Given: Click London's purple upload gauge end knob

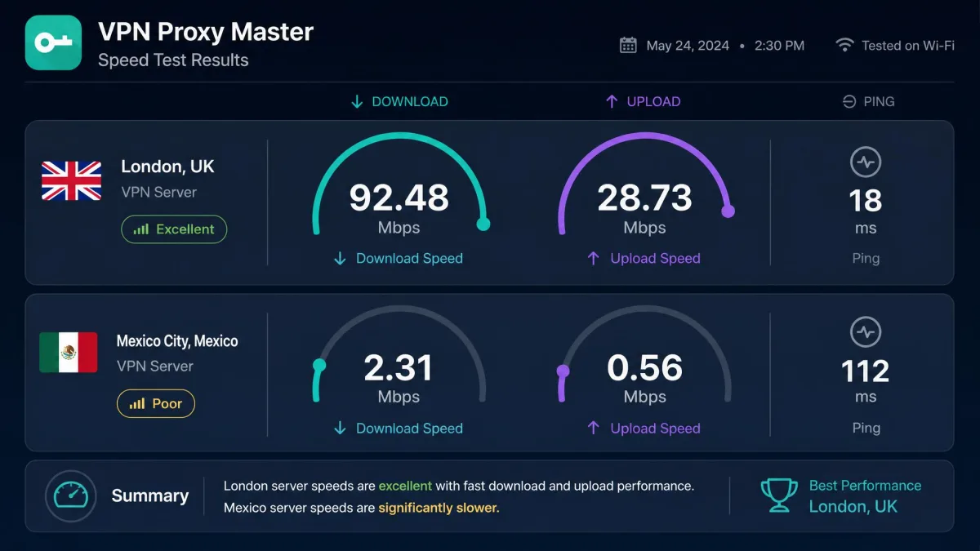Looking at the screenshot, I should (x=728, y=211).
